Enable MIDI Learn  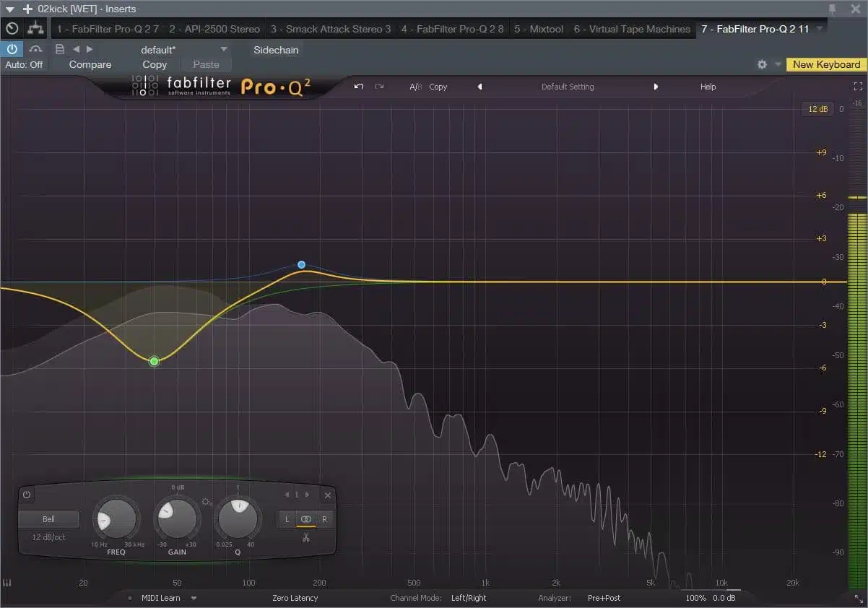pyautogui.click(x=160, y=598)
